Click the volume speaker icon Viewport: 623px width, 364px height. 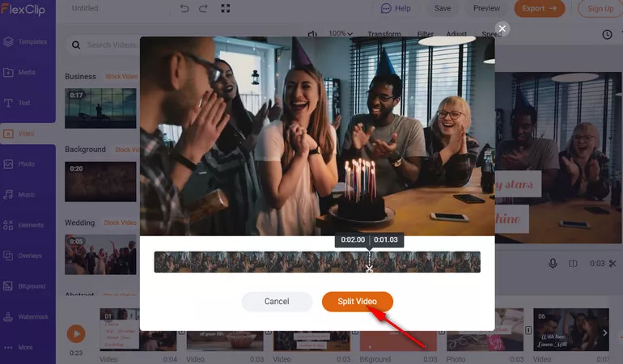coord(312,34)
